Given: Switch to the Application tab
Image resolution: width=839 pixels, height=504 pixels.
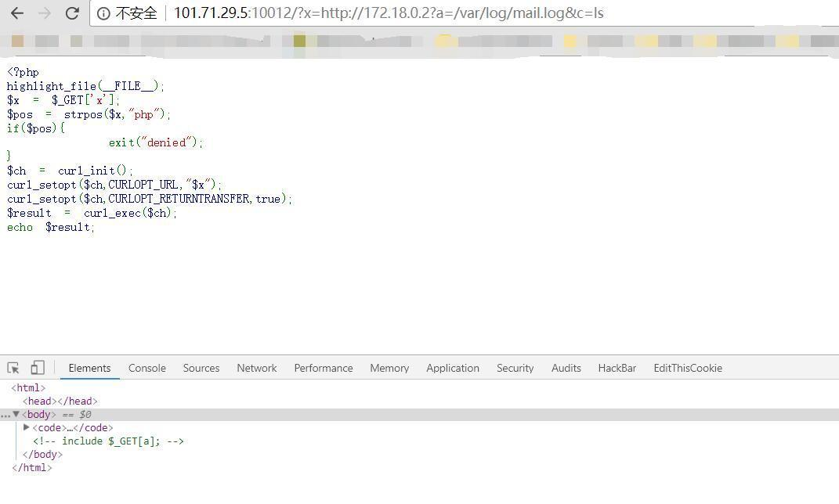Looking at the screenshot, I should (x=452, y=368).
